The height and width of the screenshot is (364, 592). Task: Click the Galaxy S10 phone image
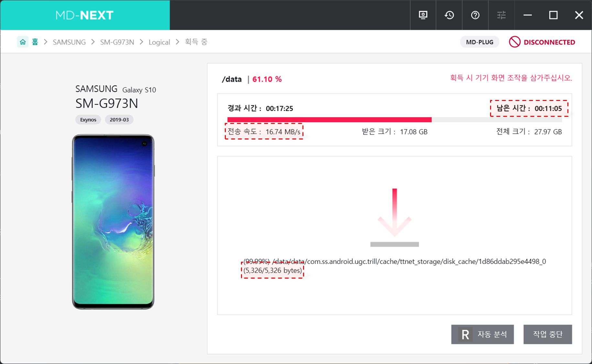(x=113, y=222)
